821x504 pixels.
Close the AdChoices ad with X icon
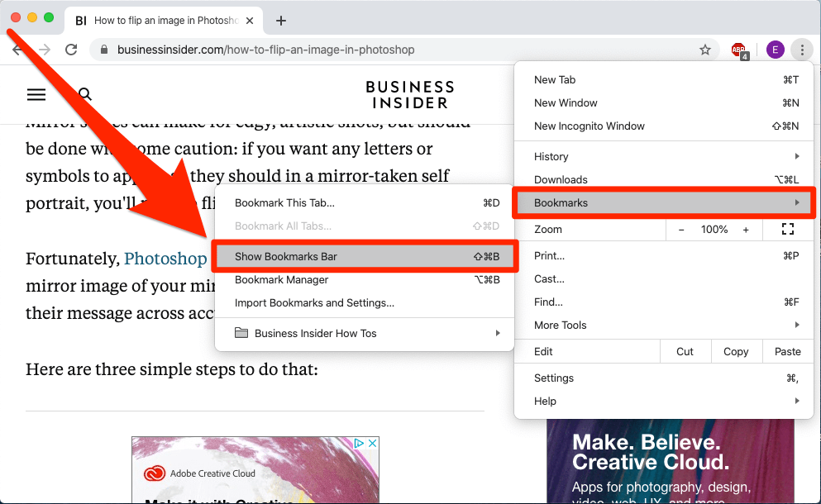pyautogui.click(x=372, y=444)
